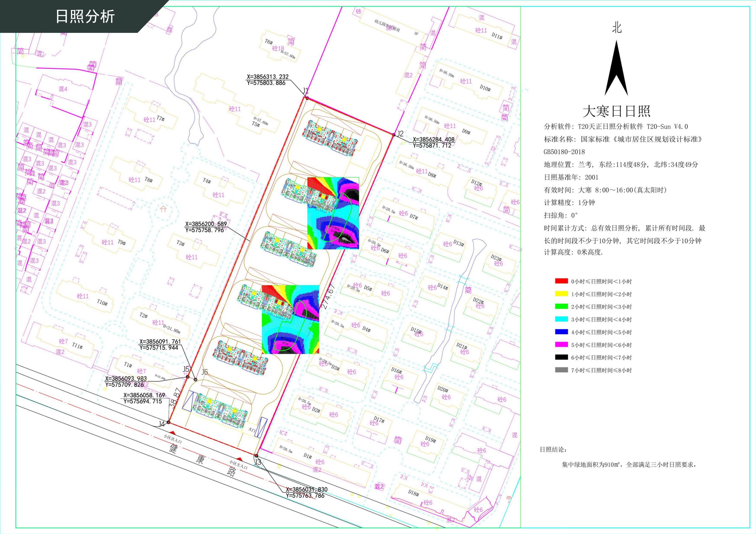This screenshot has width=756, height=534.
Task: Click the T2# building label
Action: pyautogui.click(x=143, y=315)
